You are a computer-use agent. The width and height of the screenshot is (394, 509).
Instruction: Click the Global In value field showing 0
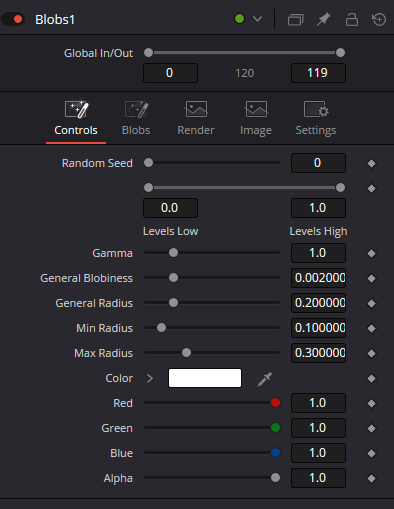tap(170, 73)
